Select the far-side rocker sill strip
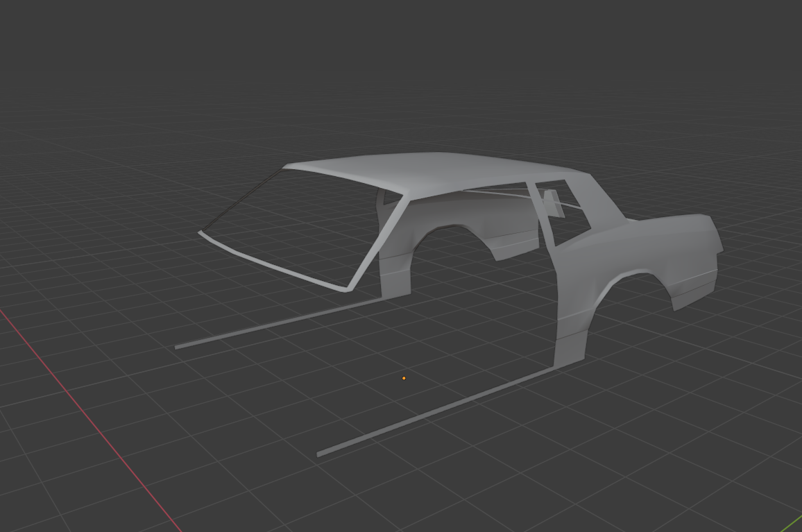 coord(280,323)
